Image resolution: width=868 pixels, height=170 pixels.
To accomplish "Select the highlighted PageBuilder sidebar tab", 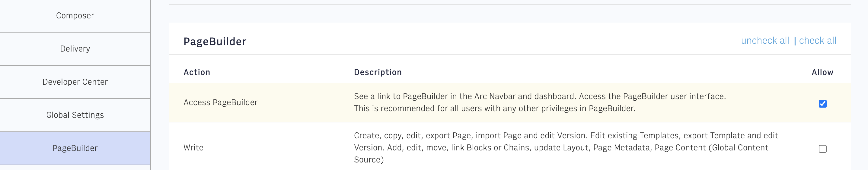I will coord(75,148).
